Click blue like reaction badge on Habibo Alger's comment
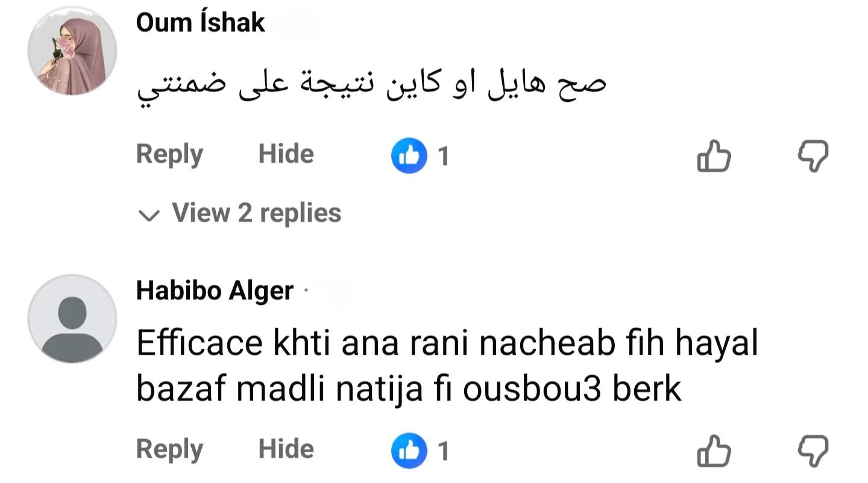 tap(409, 450)
